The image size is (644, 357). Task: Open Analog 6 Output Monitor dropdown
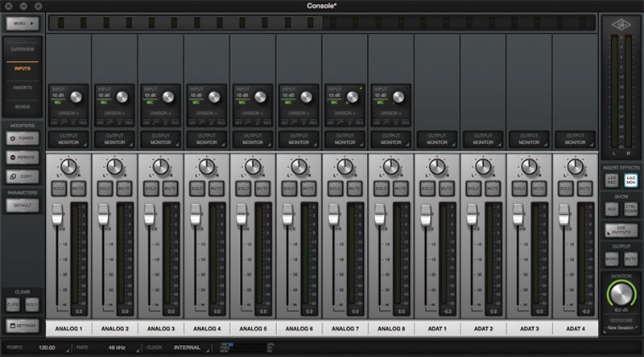click(x=299, y=139)
